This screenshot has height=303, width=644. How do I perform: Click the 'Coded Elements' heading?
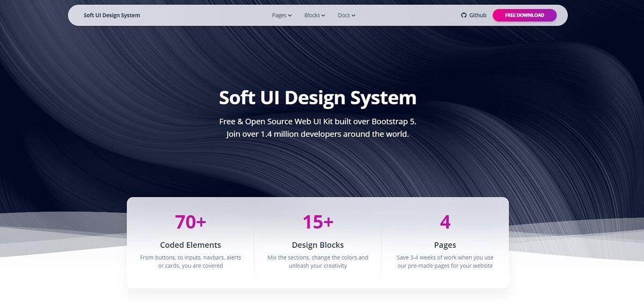click(191, 245)
